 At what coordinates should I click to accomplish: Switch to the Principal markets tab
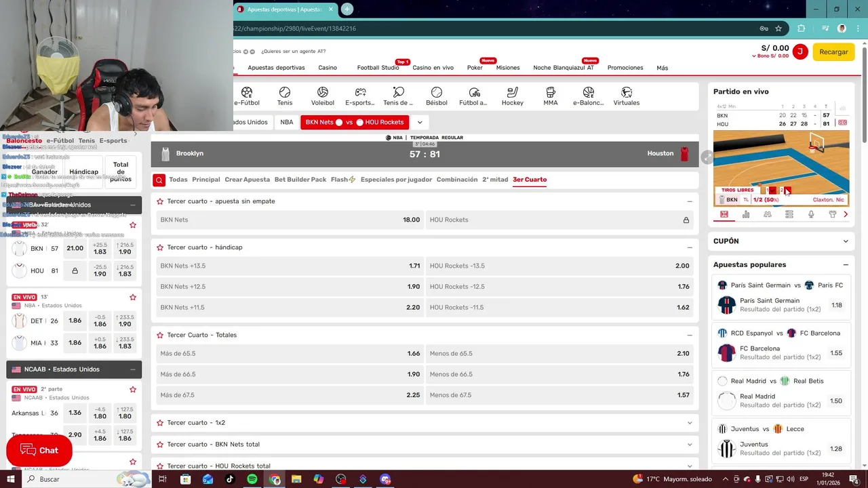pos(206,180)
